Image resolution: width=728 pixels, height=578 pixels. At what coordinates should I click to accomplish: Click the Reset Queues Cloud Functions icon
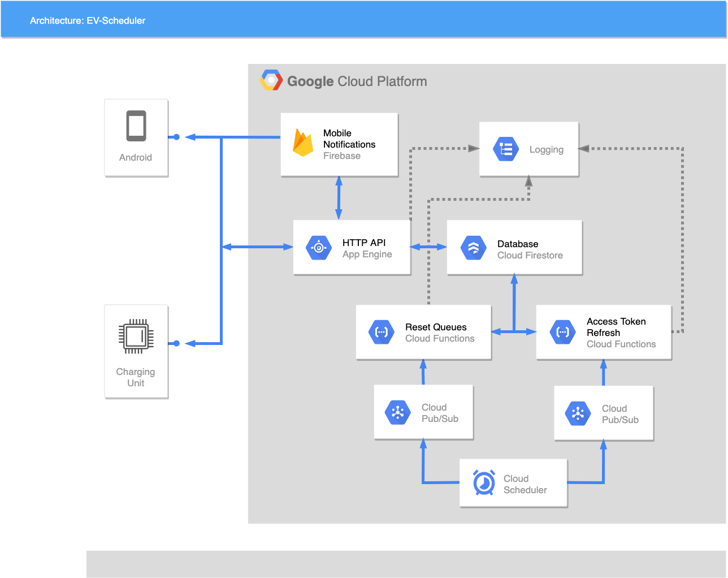pos(382,333)
